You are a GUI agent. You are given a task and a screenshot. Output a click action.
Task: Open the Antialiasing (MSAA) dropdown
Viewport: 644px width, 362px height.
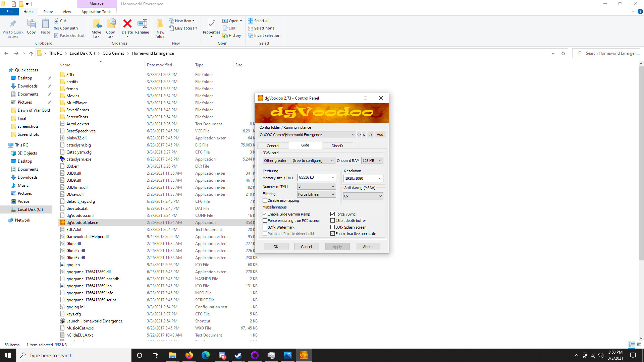click(363, 196)
